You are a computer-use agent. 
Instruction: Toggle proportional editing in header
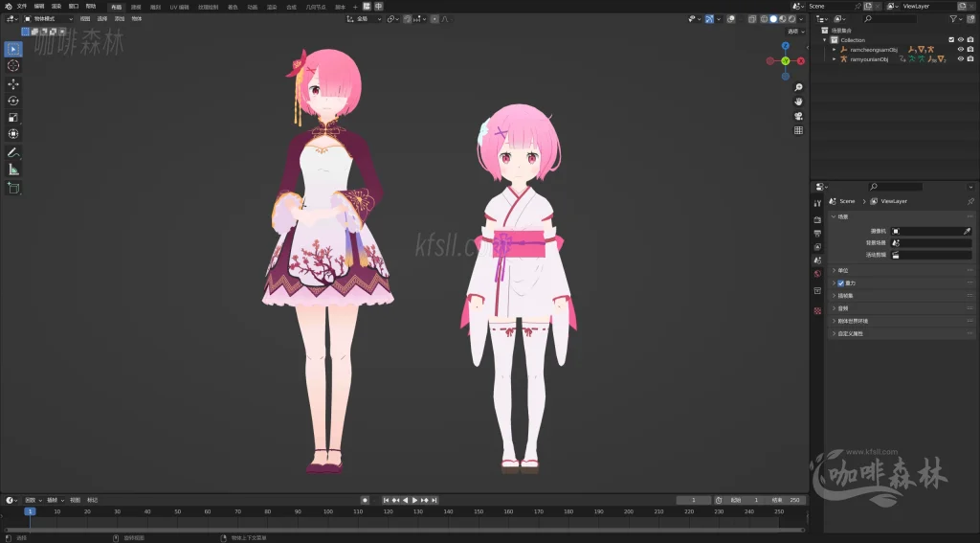point(434,19)
